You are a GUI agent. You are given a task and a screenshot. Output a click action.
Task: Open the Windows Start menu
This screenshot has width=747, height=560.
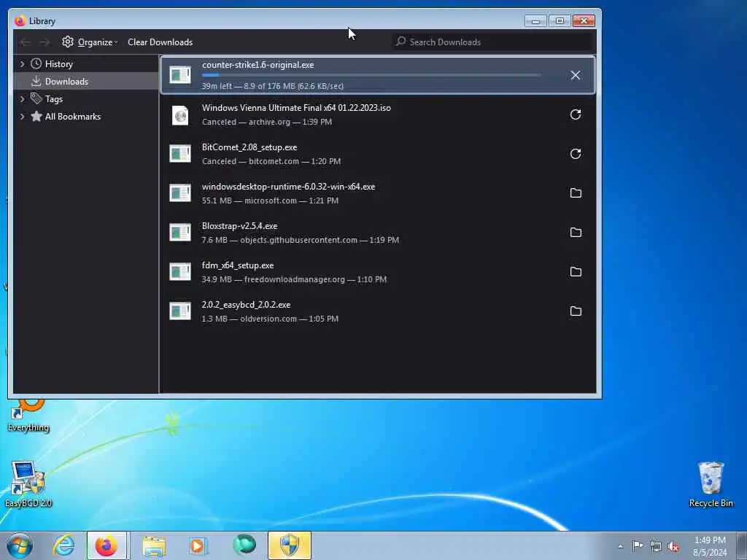point(20,545)
